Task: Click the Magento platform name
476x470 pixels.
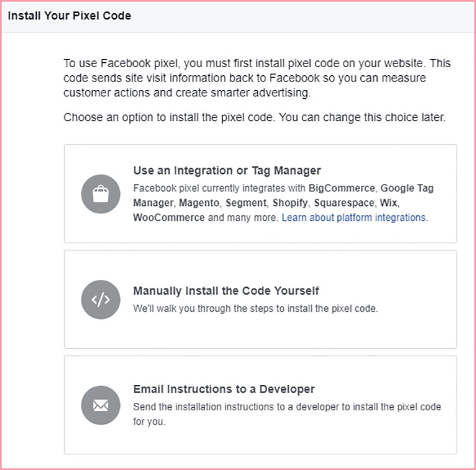Action: coord(199,203)
